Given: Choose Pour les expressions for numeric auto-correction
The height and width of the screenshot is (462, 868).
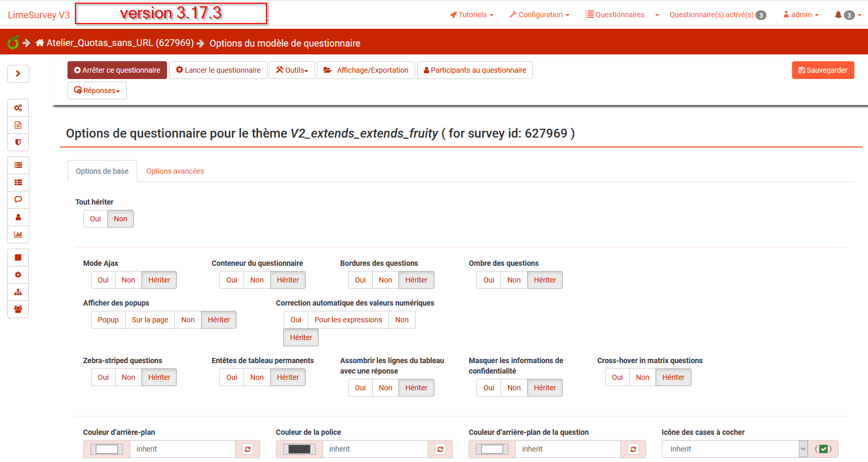Looking at the screenshot, I should 348,320.
